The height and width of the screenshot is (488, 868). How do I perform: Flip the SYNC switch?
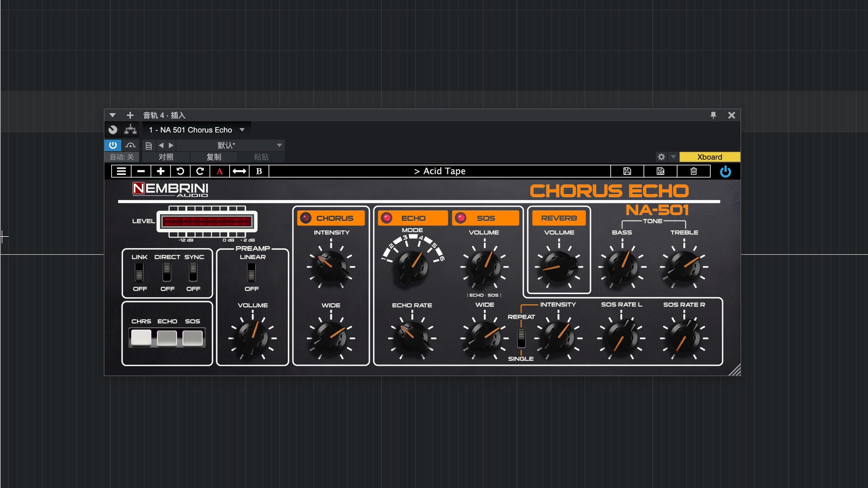(193, 272)
